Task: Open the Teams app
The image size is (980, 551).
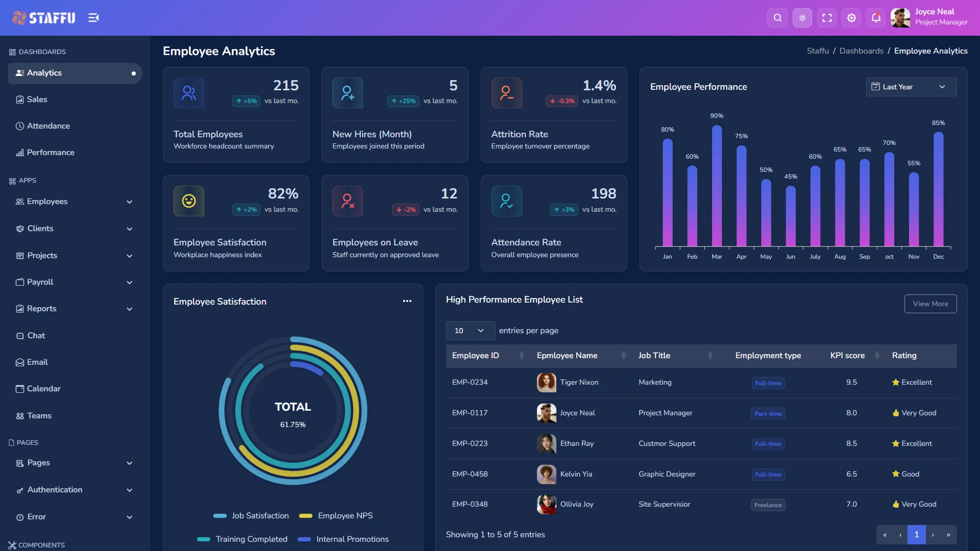Action: (x=75, y=416)
